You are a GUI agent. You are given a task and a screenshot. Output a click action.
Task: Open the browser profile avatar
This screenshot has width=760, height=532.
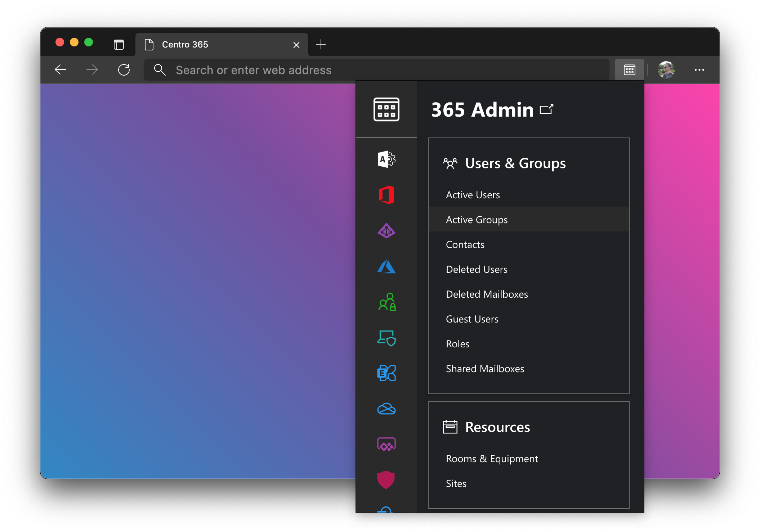[x=666, y=70]
